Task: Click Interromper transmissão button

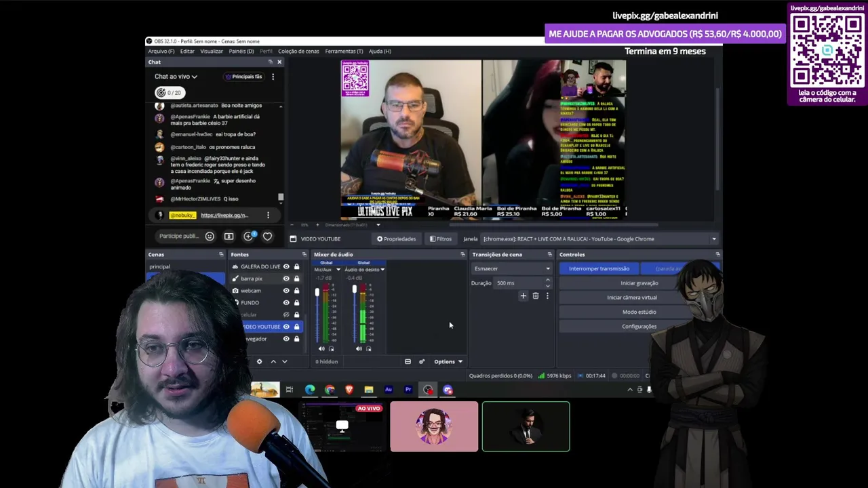Action: pyautogui.click(x=599, y=268)
